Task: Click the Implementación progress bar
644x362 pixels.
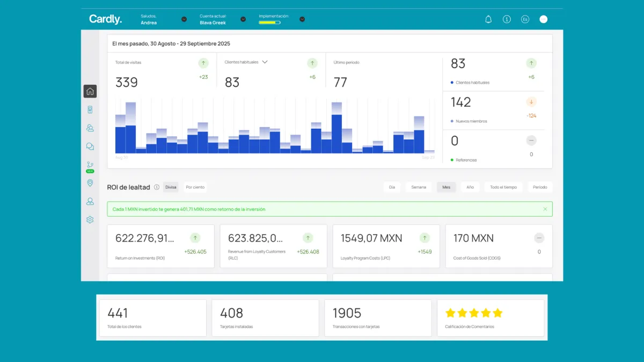Action: [x=269, y=23]
